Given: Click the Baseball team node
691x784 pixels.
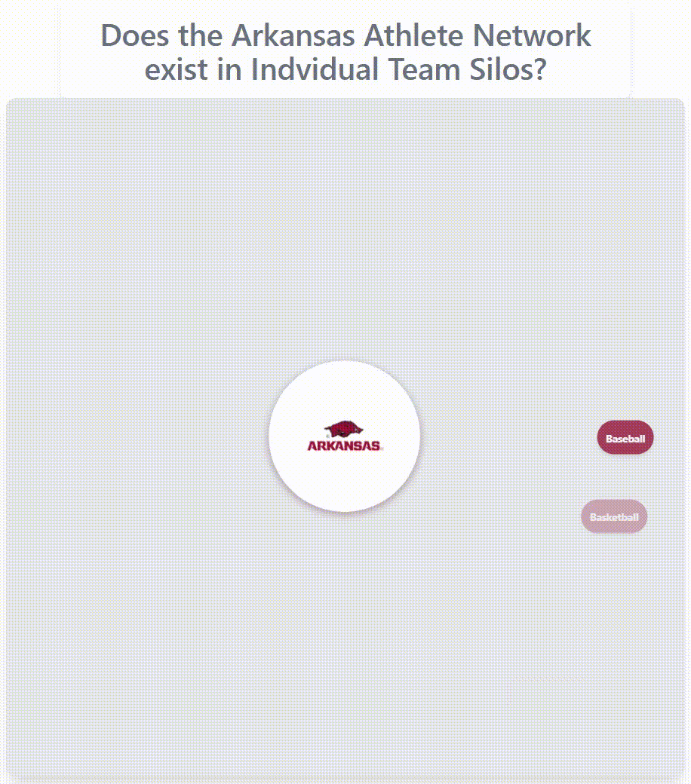Looking at the screenshot, I should (x=625, y=438).
